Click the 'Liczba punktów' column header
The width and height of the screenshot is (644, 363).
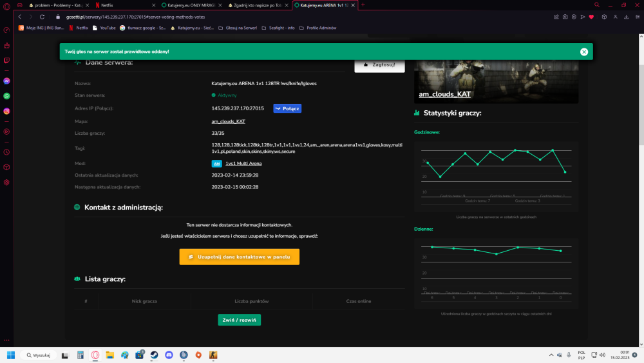251,301
